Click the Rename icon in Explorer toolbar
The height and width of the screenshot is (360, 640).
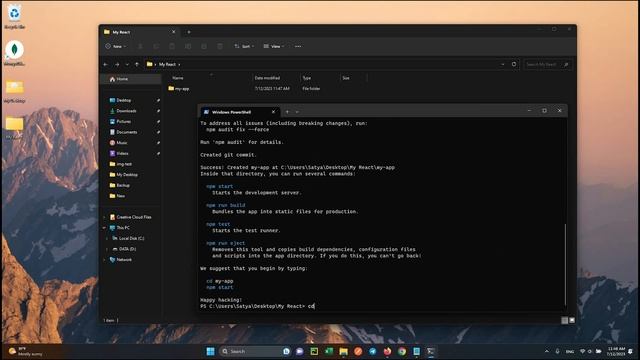tap(188, 47)
